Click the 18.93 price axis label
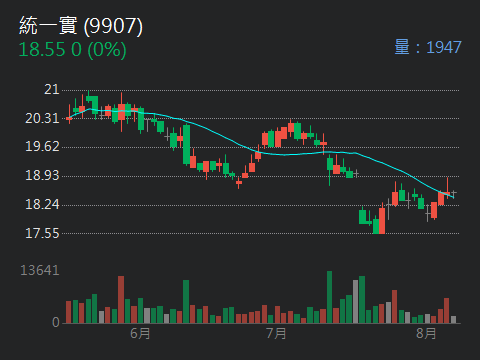Image resolution: width=480 pixels, height=360 pixels. tap(42, 175)
